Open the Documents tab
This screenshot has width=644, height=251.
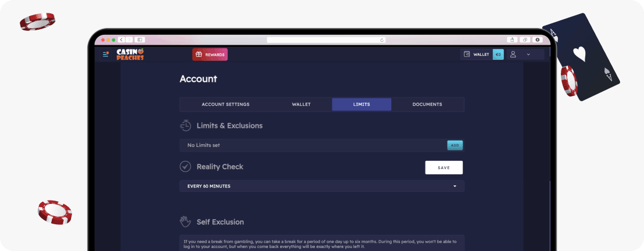[x=427, y=105]
